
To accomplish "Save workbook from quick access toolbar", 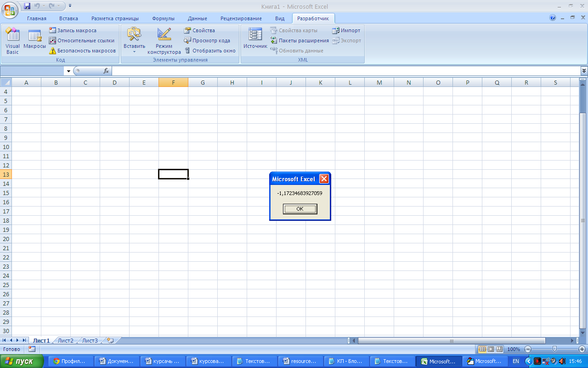I will click(27, 6).
